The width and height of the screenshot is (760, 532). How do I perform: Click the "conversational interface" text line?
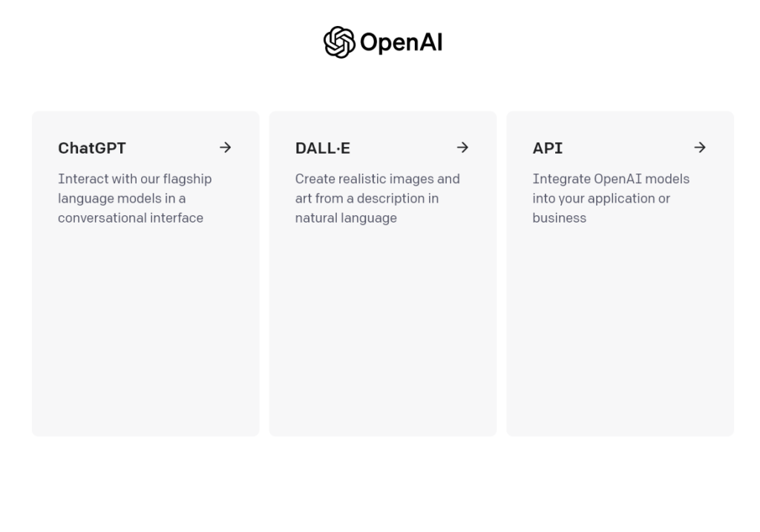131,217
